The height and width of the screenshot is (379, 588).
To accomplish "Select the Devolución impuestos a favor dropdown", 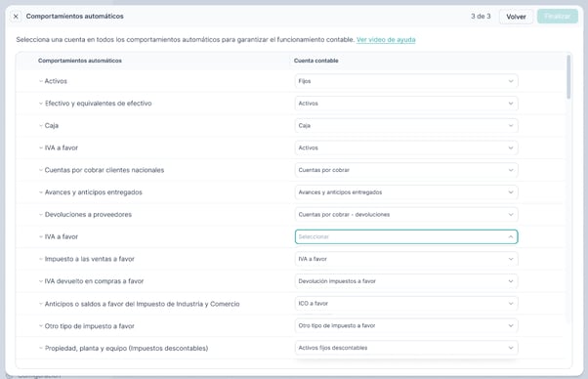I will coord(406,281).
